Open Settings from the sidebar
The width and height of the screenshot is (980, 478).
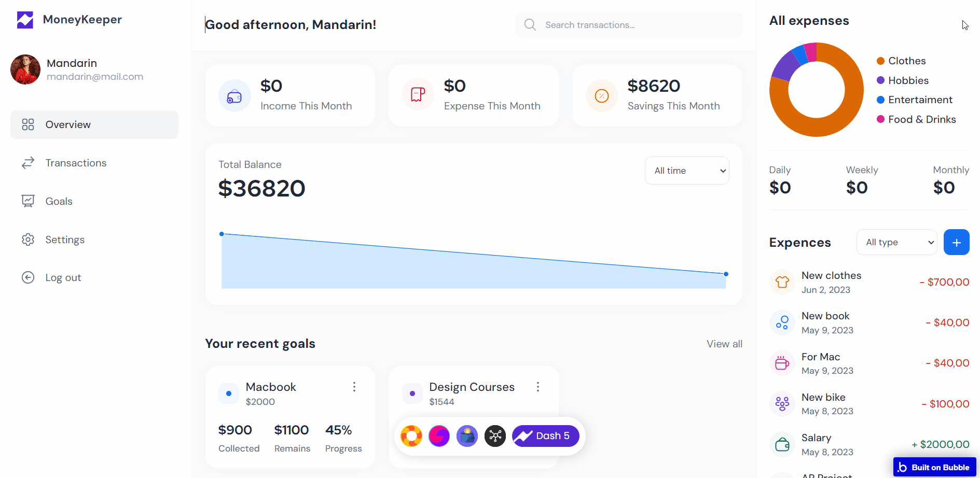coord(65,240)
